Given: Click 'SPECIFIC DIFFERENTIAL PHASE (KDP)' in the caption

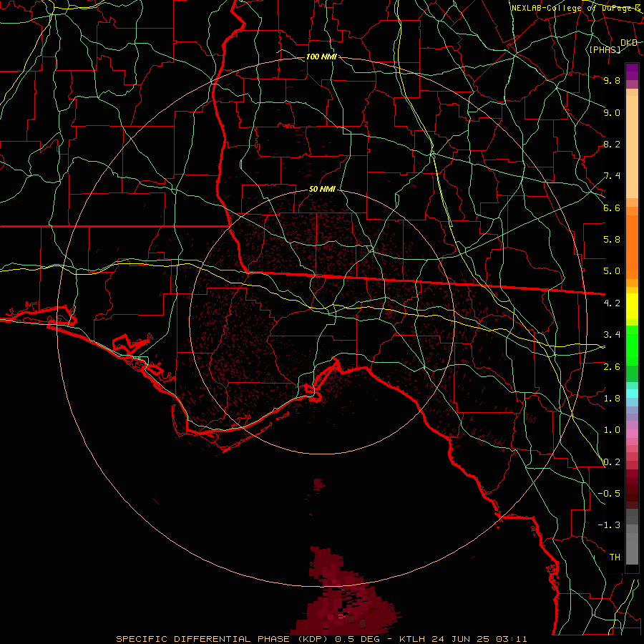Looking at the screenshot, I should 223,639.
